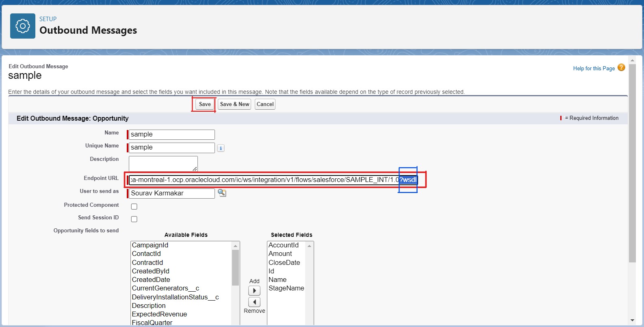The height and width of the screenshot is (327, 644).
Task: Click the Setup gear icon
Action: [x=23, y=26]
